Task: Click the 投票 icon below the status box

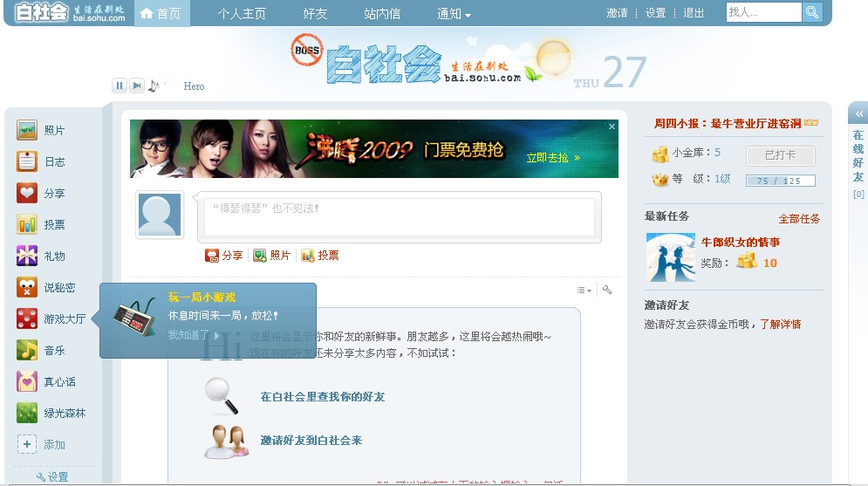Action: 308,255
